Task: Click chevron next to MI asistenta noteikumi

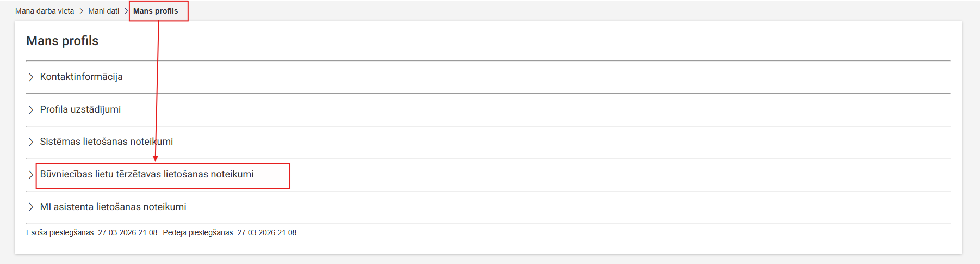Action: [31, 207]
